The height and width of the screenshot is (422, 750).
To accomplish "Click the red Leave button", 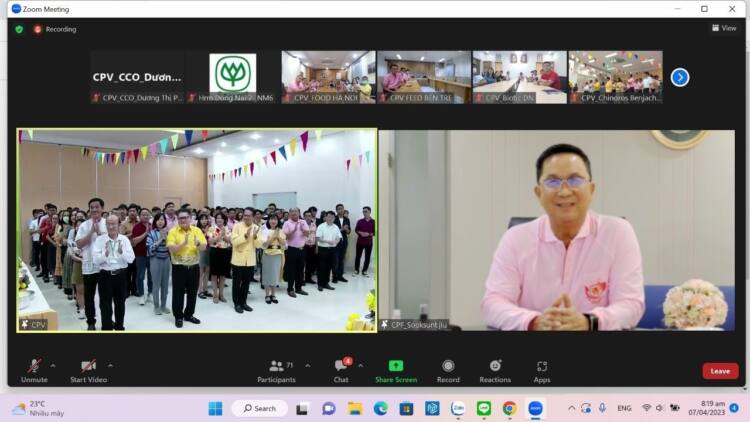I will tap(720, 371).
